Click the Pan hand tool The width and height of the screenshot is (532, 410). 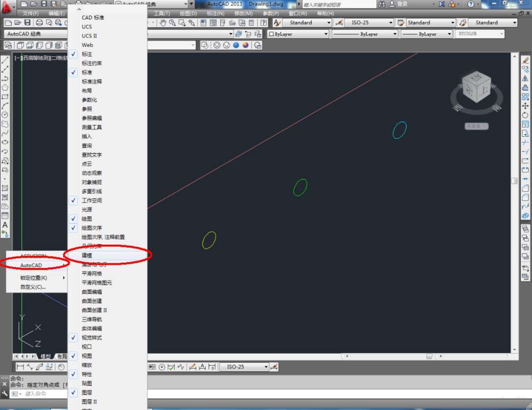[x=163, y=23]
